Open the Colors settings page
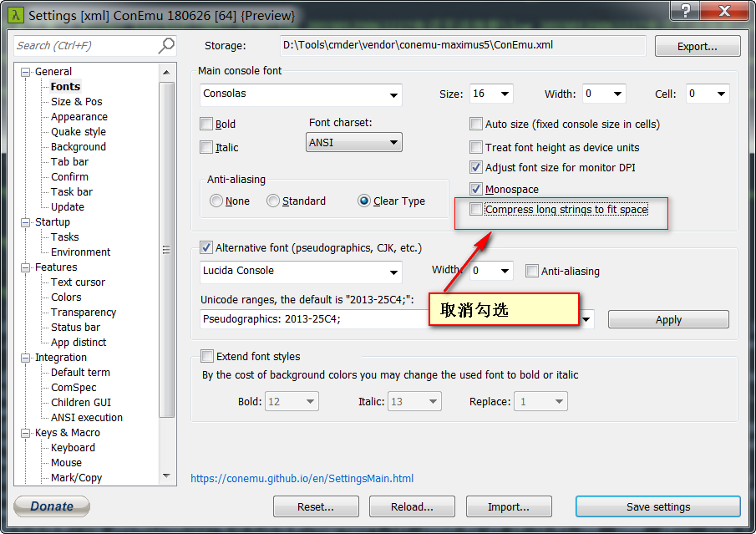 [66, 297]
